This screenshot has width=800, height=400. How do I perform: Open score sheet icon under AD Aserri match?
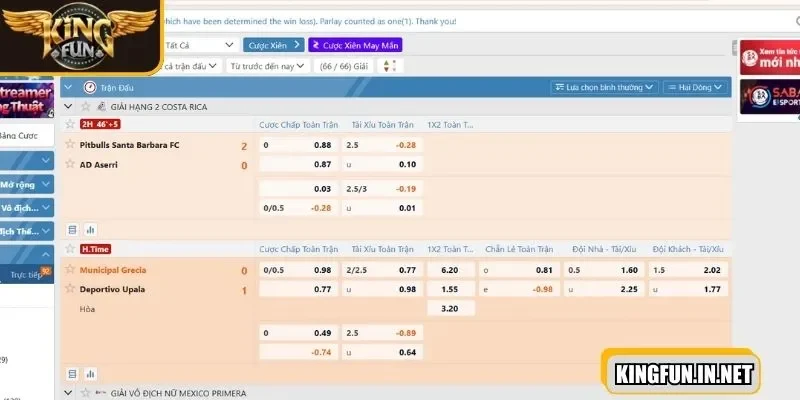pos(72,229)
